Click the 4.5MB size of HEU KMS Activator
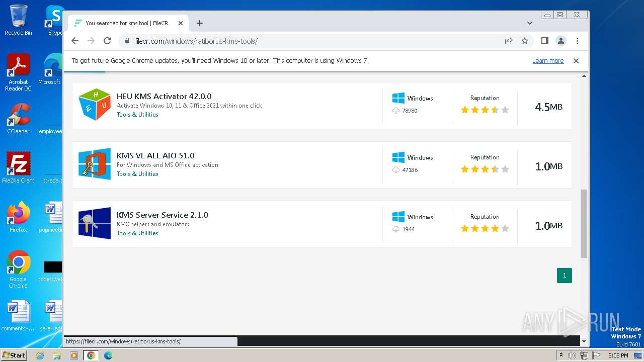 coord(548,107)
